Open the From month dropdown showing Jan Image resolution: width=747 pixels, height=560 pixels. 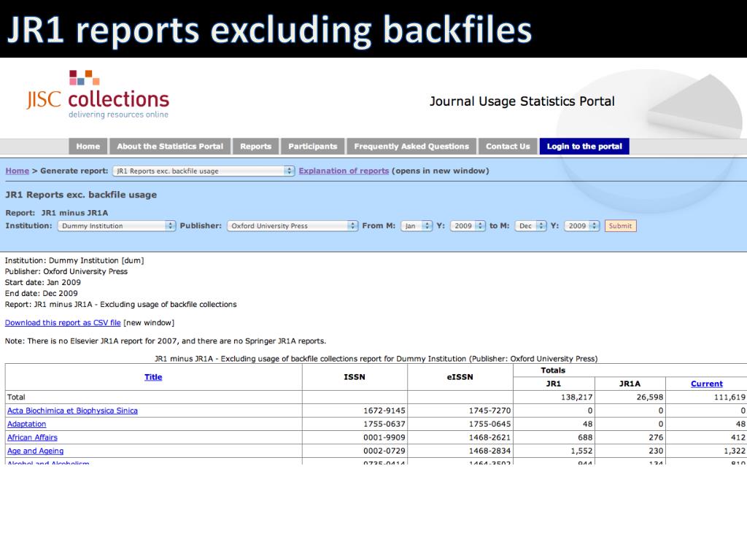(417, 226)
